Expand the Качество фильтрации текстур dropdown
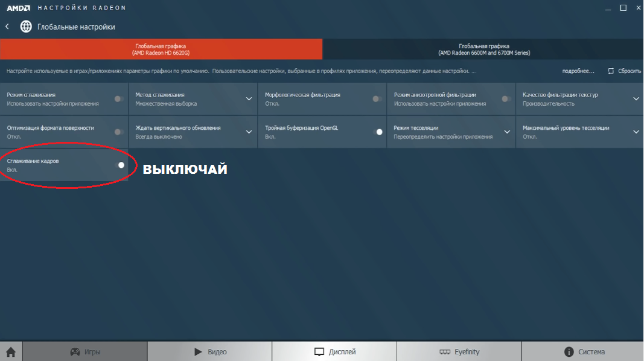Screen dimensions: 644x361 (x=636, y=99)
